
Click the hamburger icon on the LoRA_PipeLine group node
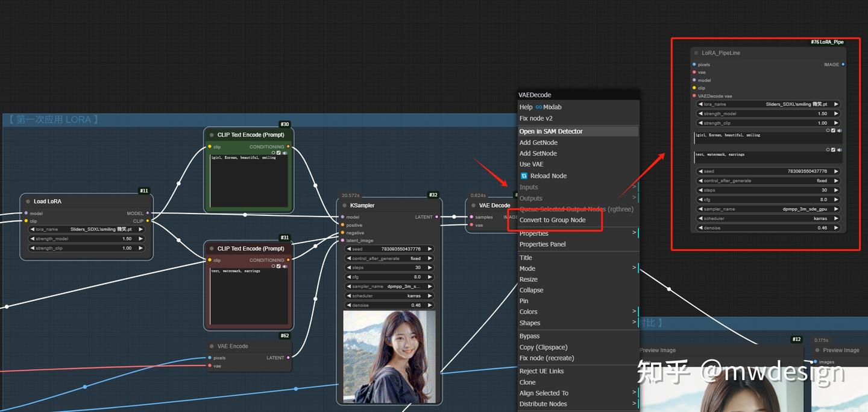[x=696, y=52]
